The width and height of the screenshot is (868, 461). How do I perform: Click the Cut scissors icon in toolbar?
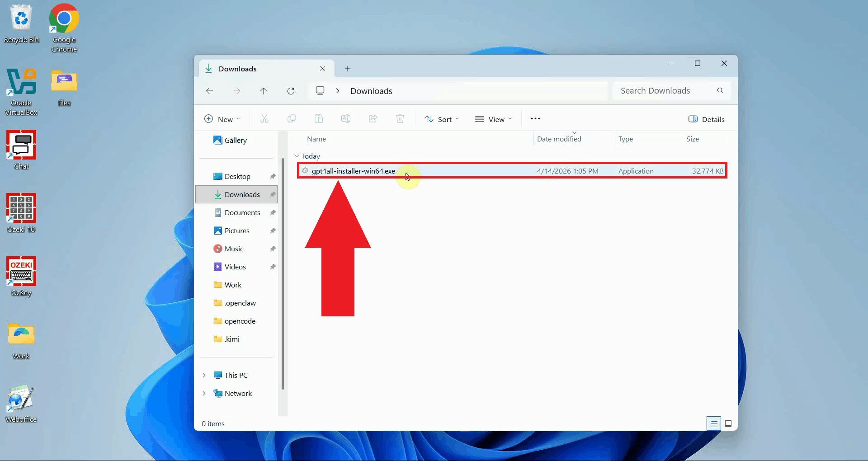pos(264,119)
